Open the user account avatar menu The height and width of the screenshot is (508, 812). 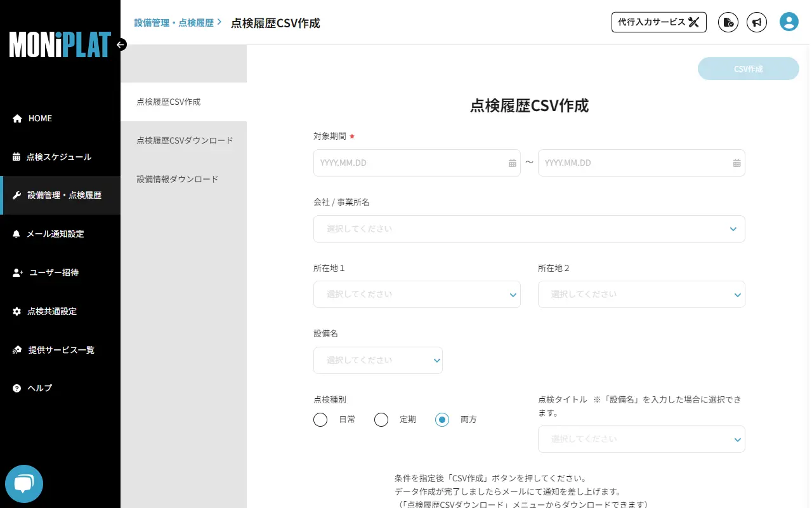(789, 21)
